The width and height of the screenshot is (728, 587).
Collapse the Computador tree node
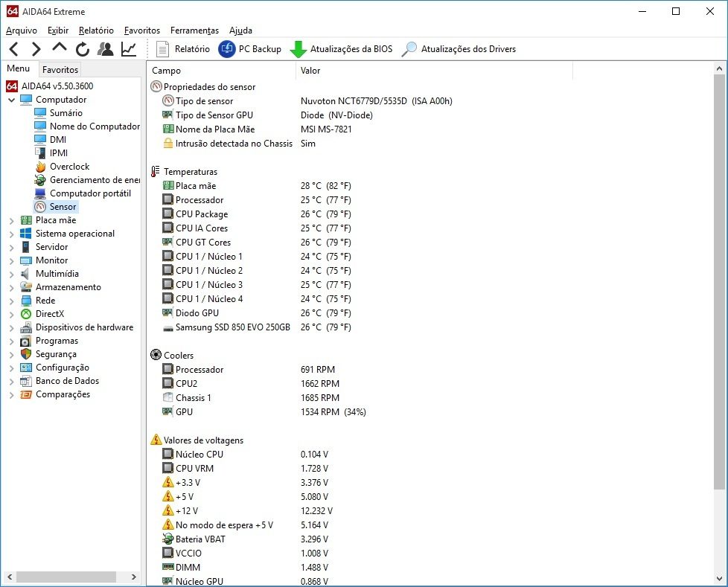point(12,100)
